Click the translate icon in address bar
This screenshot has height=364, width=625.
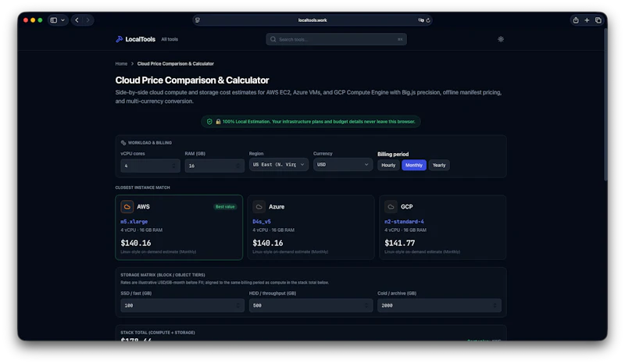point(420,20)
